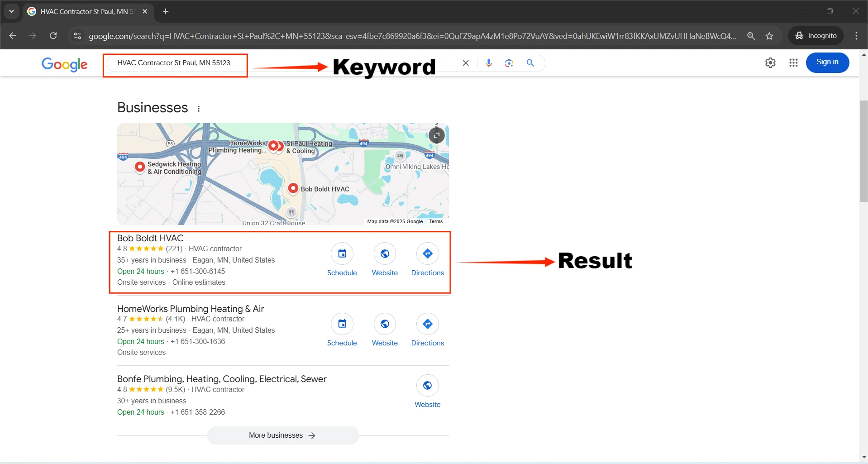Screen dimensions: 868x464
Task: Clear the search query with X
Action: pos(466,63)
